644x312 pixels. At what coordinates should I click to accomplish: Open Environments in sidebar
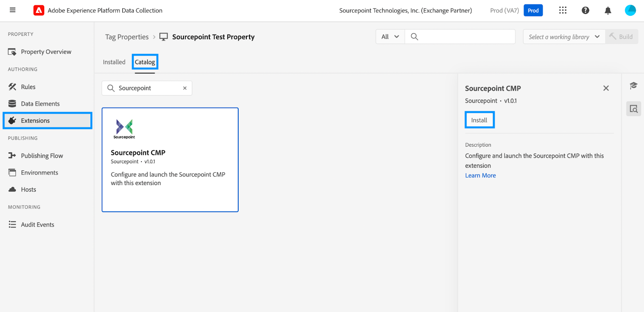(x=39, y=173)
